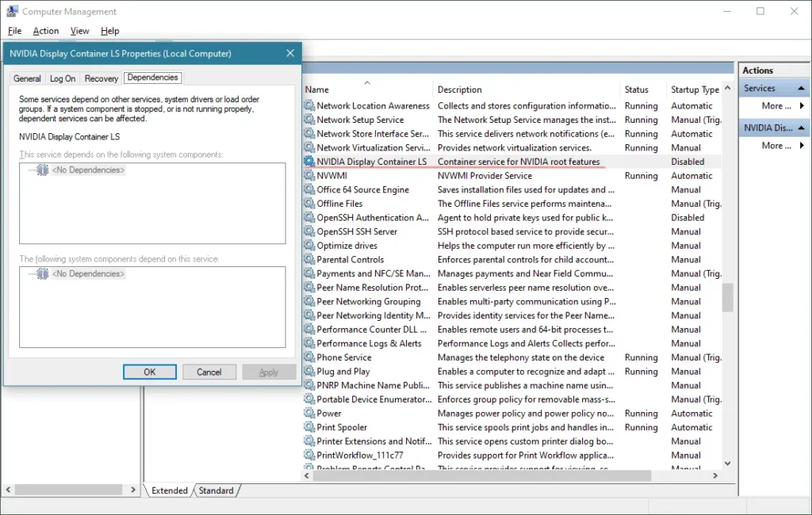Select Payments and NFC/SE Manager service
Viewport: 812px width, 515px height.
373,273
